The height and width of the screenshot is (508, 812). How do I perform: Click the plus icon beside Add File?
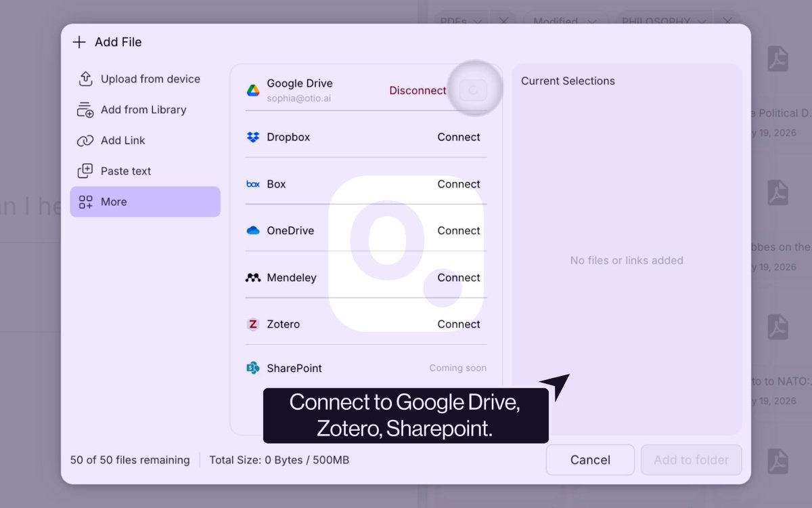click(x=79, y=42)
